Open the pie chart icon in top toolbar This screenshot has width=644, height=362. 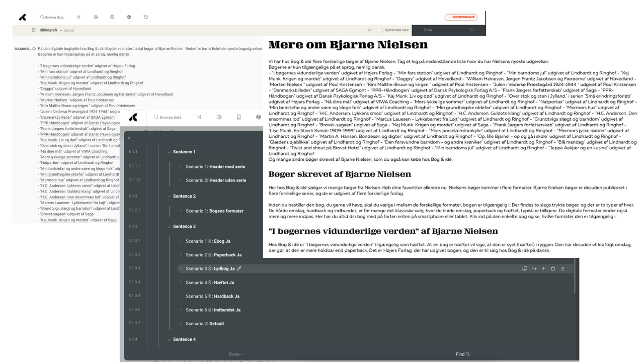click(x=95, y=17)
